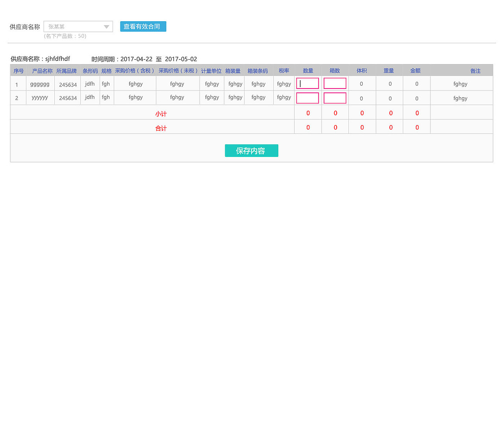Screen dimensions: 504x426
Task: Click the 数量 column header
Action: [308, 71]
